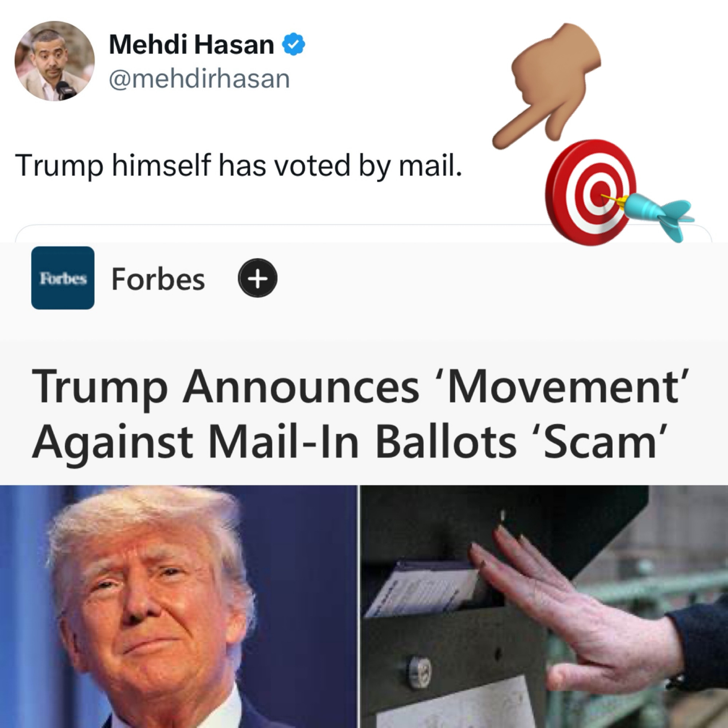
Task: Click the blue verified badge
Action: pos(293,45)
